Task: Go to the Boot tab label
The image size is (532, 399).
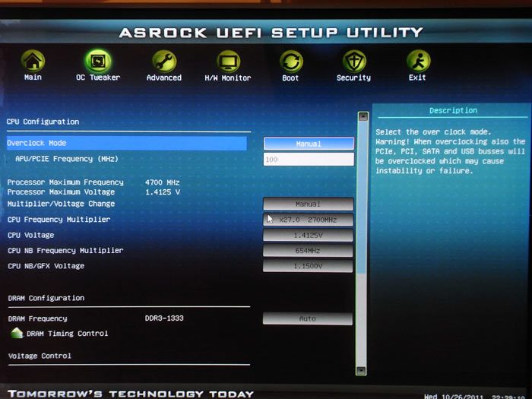Action: [x=290, y=78]
